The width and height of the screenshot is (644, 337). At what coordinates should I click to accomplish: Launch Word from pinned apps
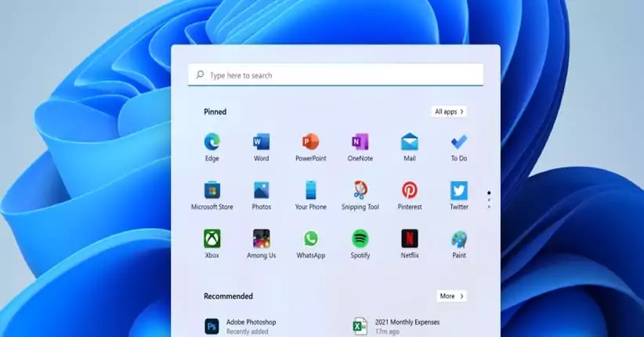[x=261, y=143]
